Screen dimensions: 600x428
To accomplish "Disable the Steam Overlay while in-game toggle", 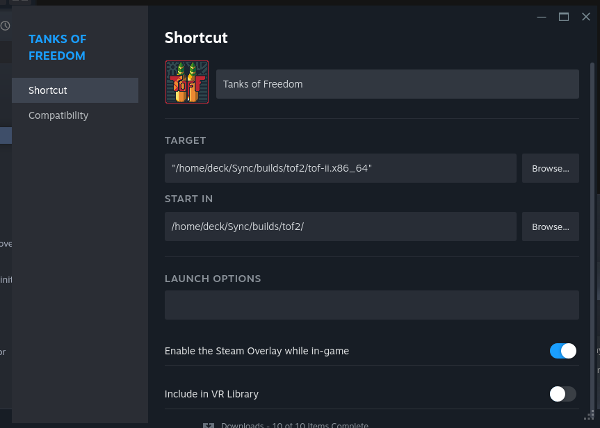I will pyautogui.click(x=563, y=351).
